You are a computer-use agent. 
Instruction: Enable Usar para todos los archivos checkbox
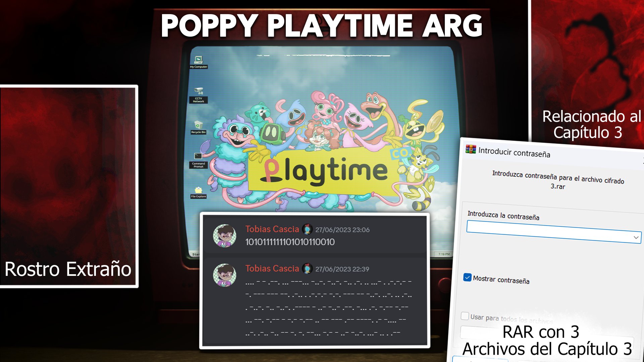[465, 316]
